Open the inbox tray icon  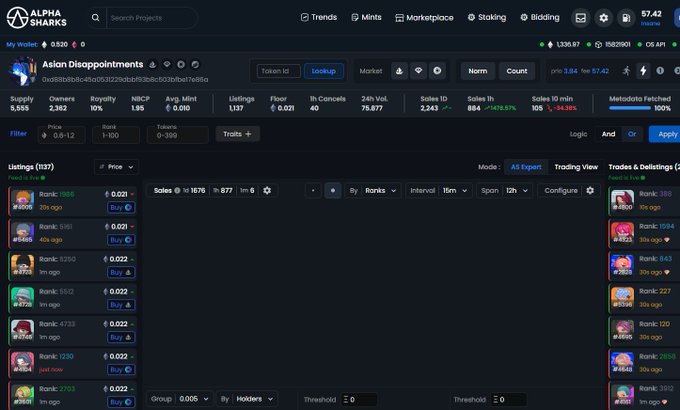tap(580, 18)
